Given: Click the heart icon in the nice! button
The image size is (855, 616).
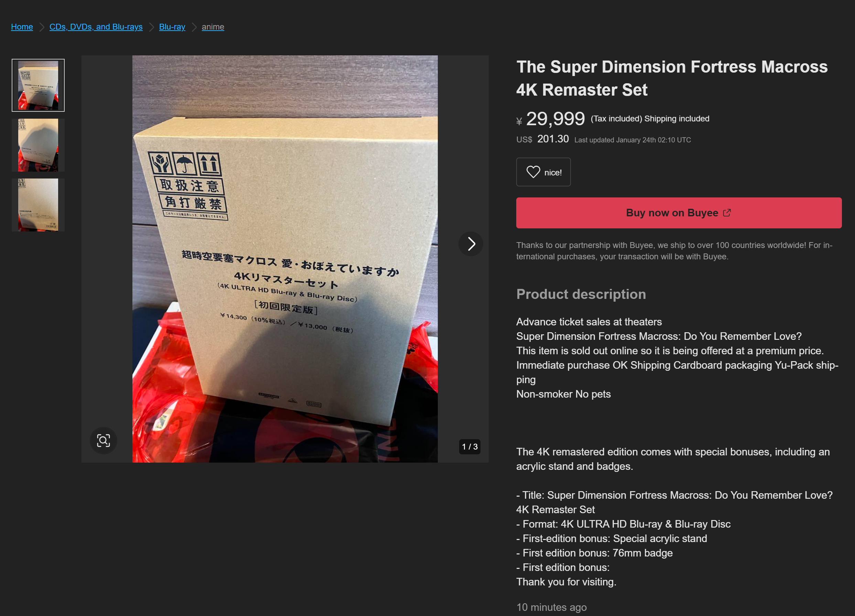Looking at the screenshot, I should click(533, 172).
